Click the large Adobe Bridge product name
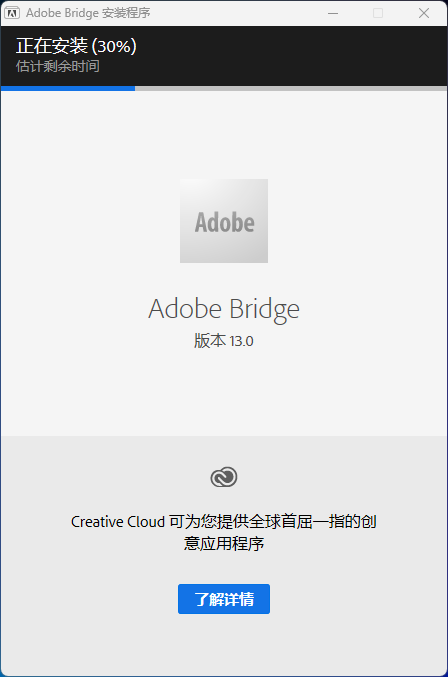 coord(224,310)
